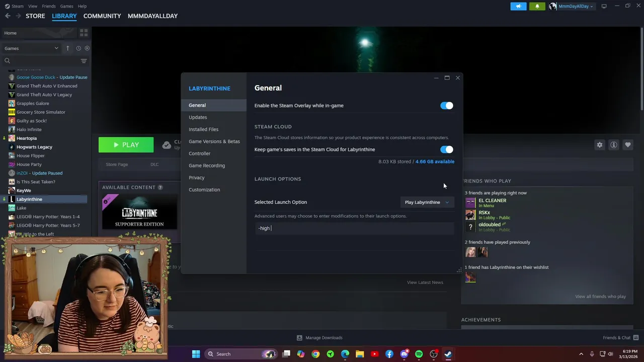This screenshot has height=362, width=644.
Task: Open the Selected Launch Option dropdown
Action: (x=427, y=202)
